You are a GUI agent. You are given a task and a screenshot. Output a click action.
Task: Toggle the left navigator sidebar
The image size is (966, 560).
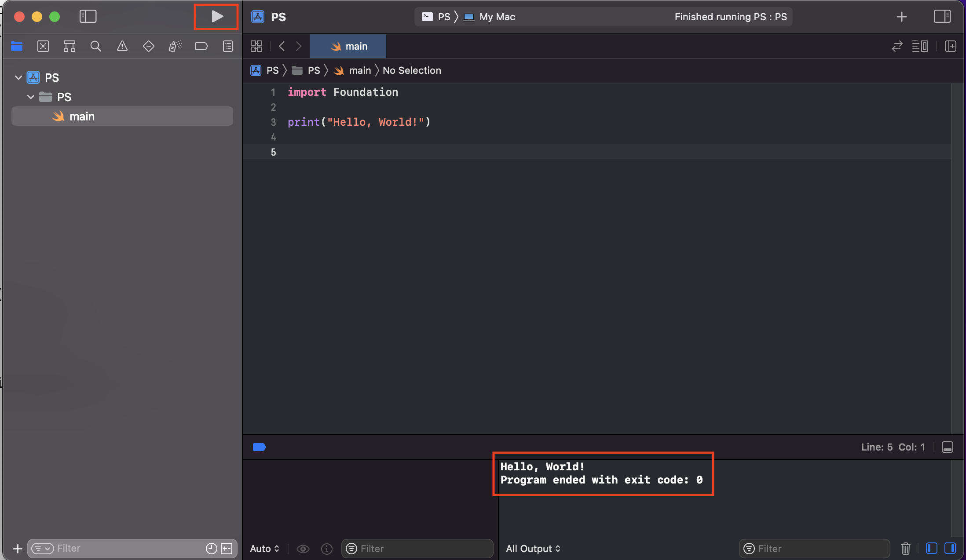pyautogui.click(x=88, y=17)
